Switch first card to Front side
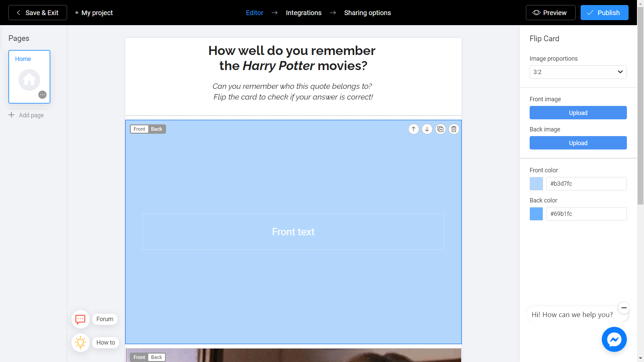 tap(139, 129)
